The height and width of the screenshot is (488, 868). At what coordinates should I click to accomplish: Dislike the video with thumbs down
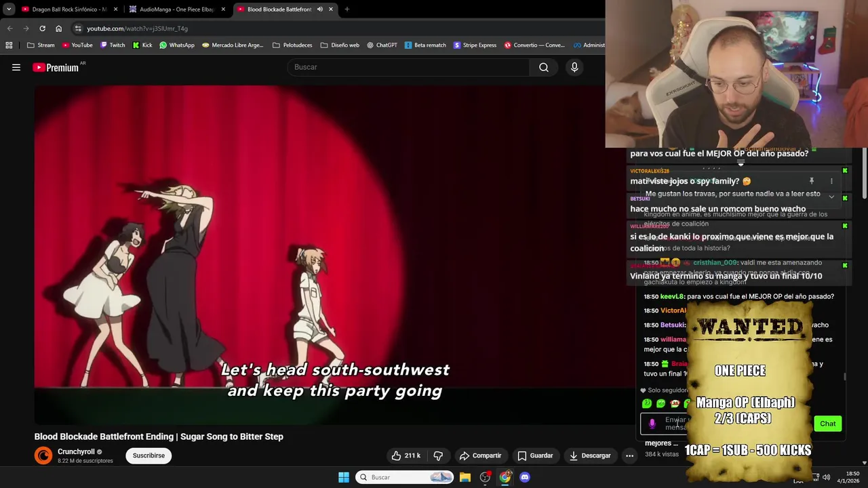[x=438, y=455]
